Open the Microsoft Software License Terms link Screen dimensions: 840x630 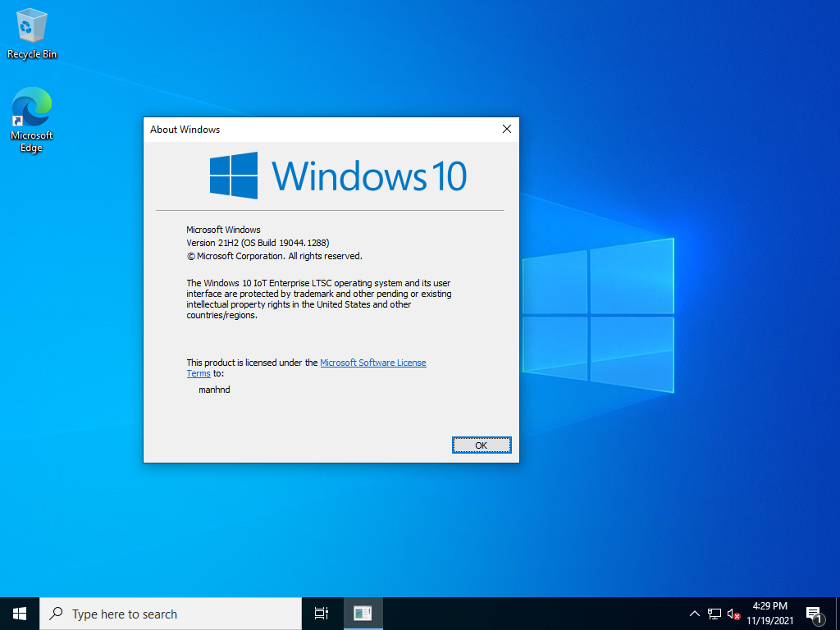tap(372, 363)
